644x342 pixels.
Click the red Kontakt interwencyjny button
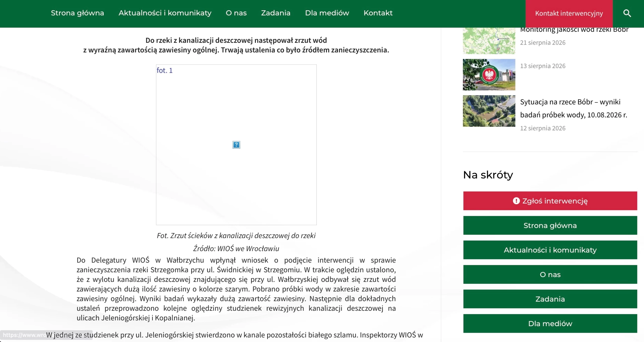[569, 14]
